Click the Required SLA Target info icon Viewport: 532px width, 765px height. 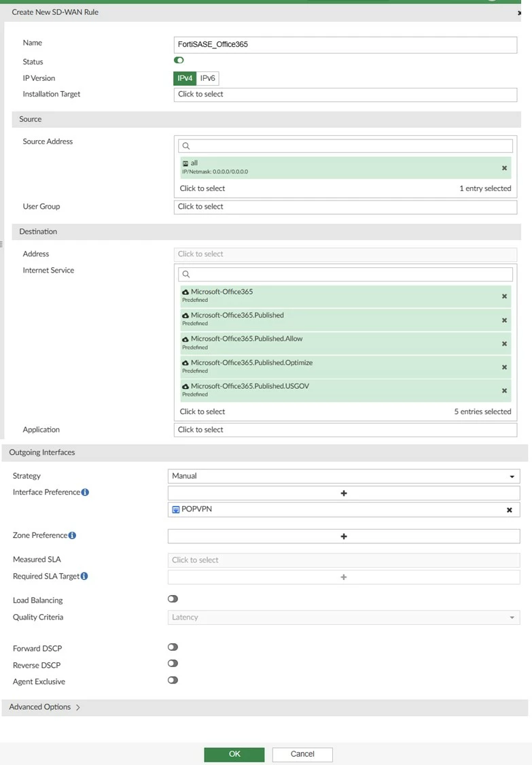[84, 576]
